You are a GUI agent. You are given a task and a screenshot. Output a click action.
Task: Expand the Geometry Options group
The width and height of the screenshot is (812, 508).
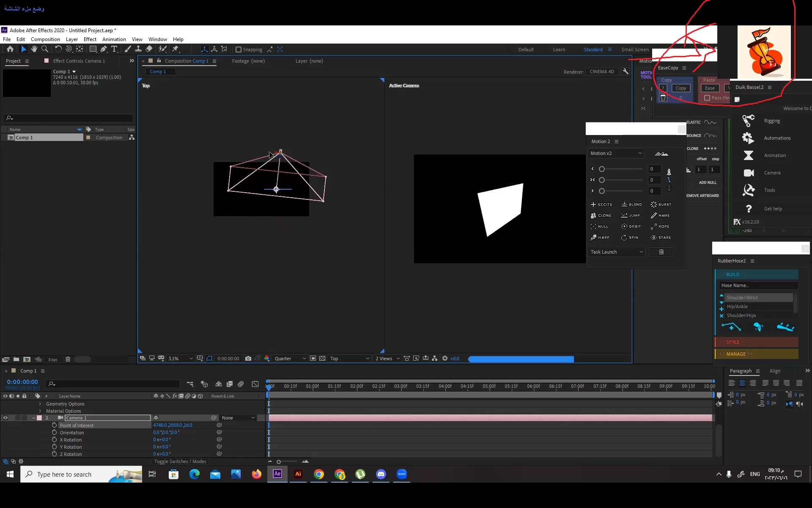(x=40, y=404)
